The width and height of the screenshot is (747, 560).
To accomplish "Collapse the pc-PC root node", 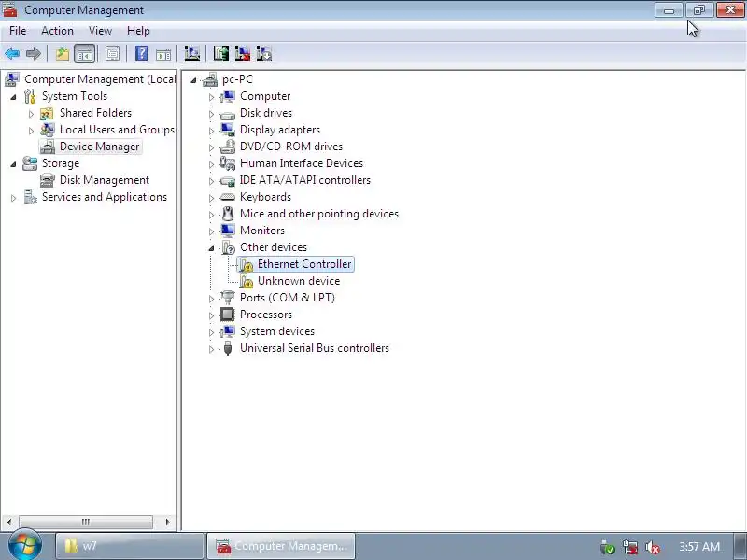I will tap(193, 80).
